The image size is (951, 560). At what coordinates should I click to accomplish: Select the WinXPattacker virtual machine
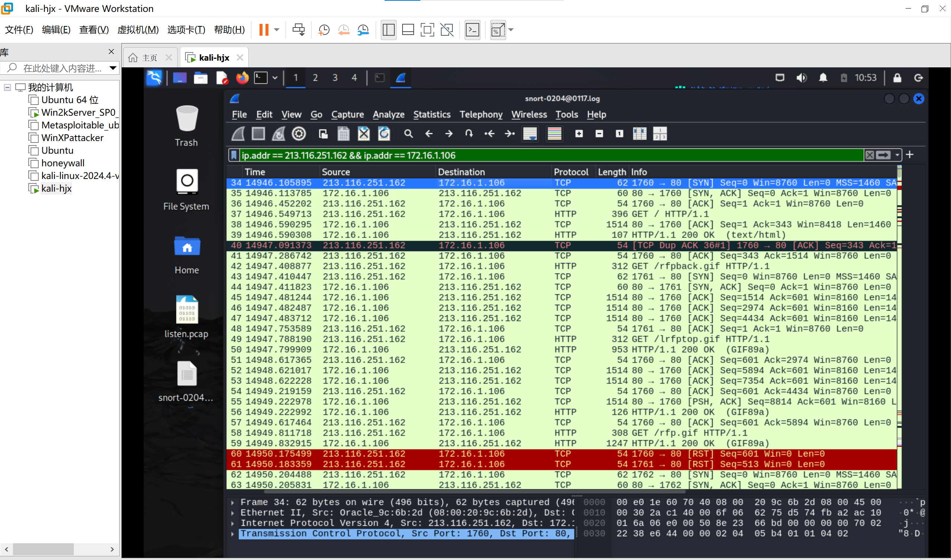(x=72, y=138)
